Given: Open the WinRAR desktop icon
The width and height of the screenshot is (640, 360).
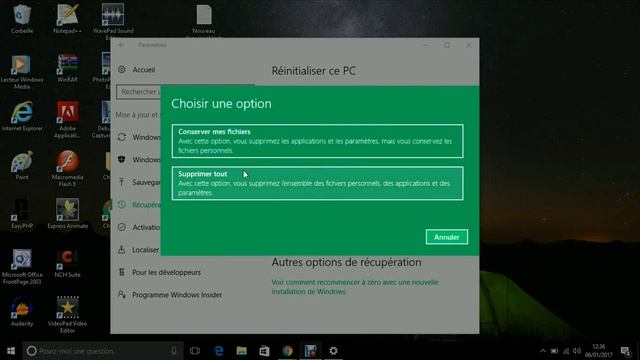Looking at the screenshot, I should point(67,68).
